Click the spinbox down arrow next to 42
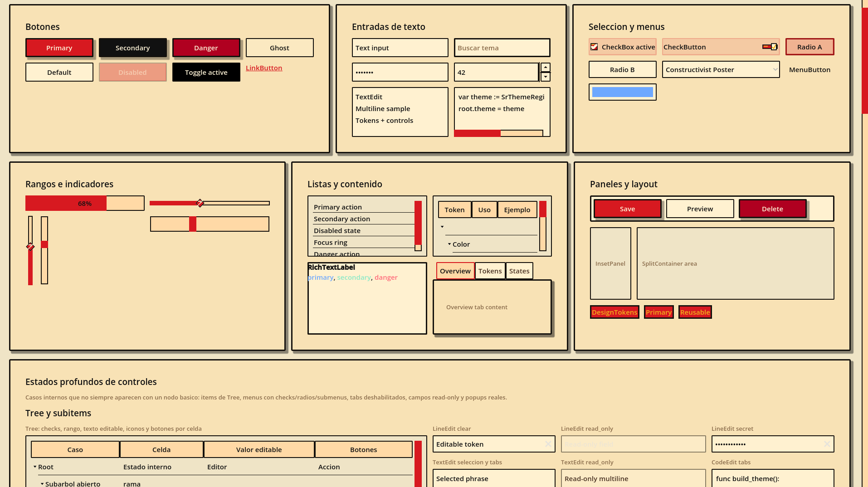The width and height of the screenshot is (868, 487). 546,77
